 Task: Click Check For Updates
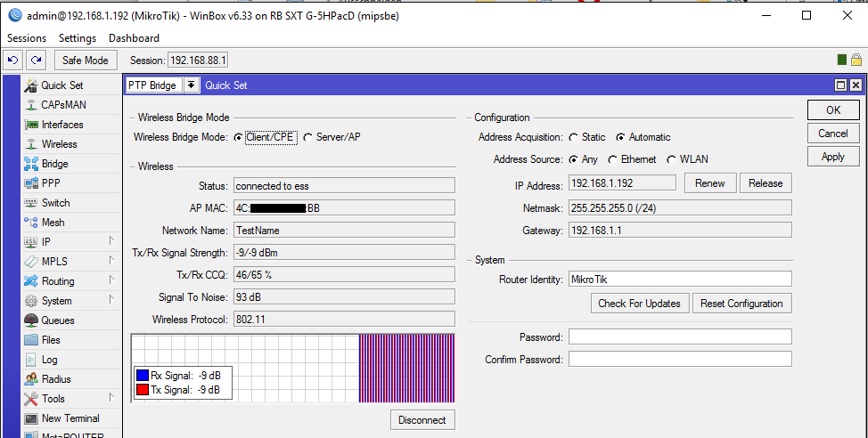tap(639, 304)
